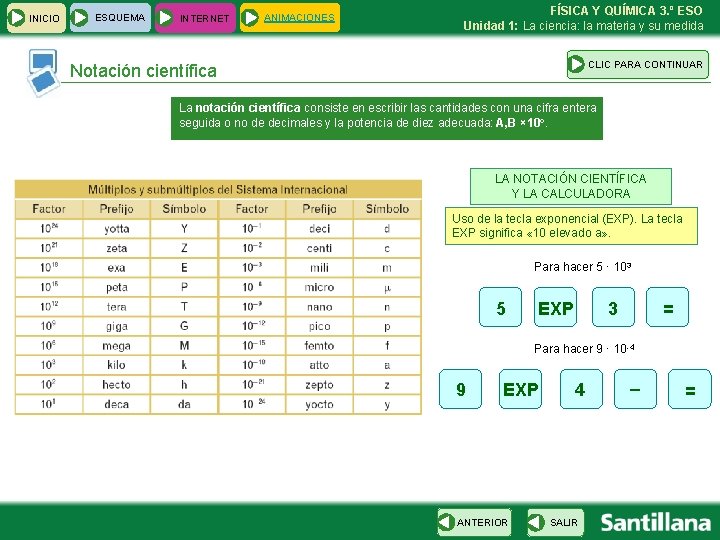Click the 'centi' prefix cell
The width and height of the screenshot is (720, 540).
pos(320,248)
